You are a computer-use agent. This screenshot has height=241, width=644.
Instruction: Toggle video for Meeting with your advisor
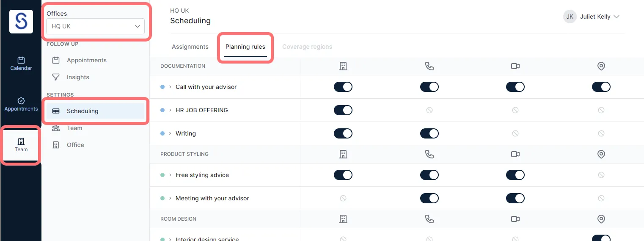tap(515, 198)
